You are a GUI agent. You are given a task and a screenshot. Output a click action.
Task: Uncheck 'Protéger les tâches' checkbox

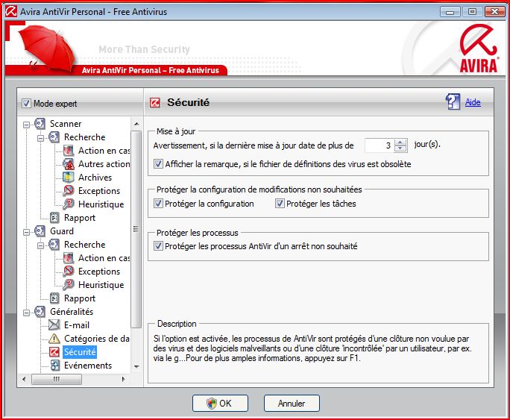click(x=280, y=204)
